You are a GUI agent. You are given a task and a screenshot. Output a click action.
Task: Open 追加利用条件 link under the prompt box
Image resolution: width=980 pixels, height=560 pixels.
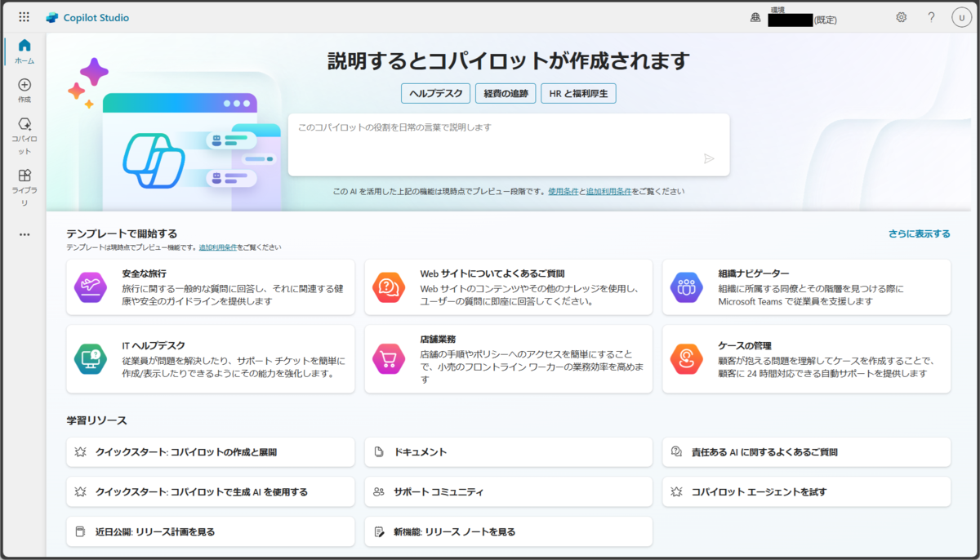click(x=608, y=192)
